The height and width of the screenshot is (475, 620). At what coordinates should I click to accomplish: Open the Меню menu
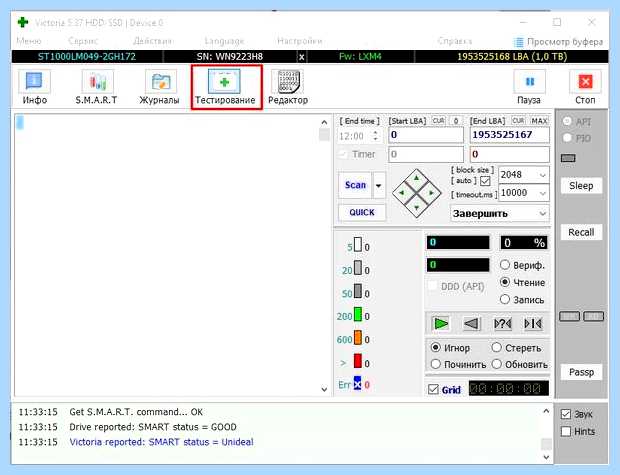tap(29, 41)
